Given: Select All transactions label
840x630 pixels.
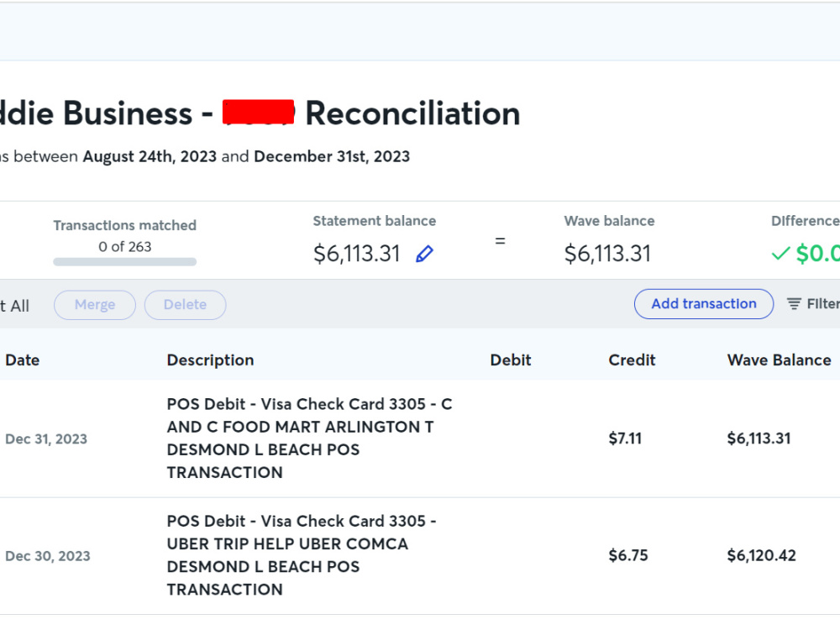Looking at the screenshot, I should [14, 306].
